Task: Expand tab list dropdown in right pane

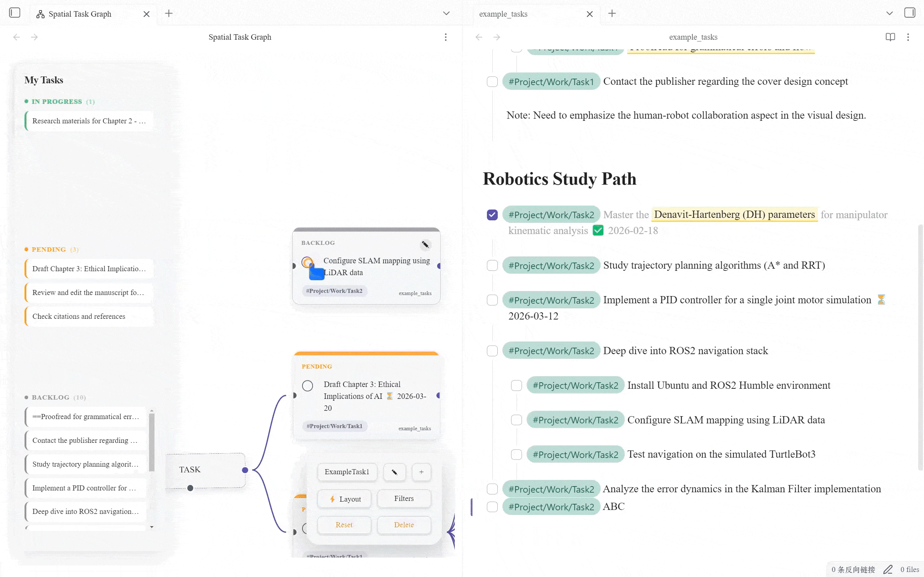Action: coord(889,14)
